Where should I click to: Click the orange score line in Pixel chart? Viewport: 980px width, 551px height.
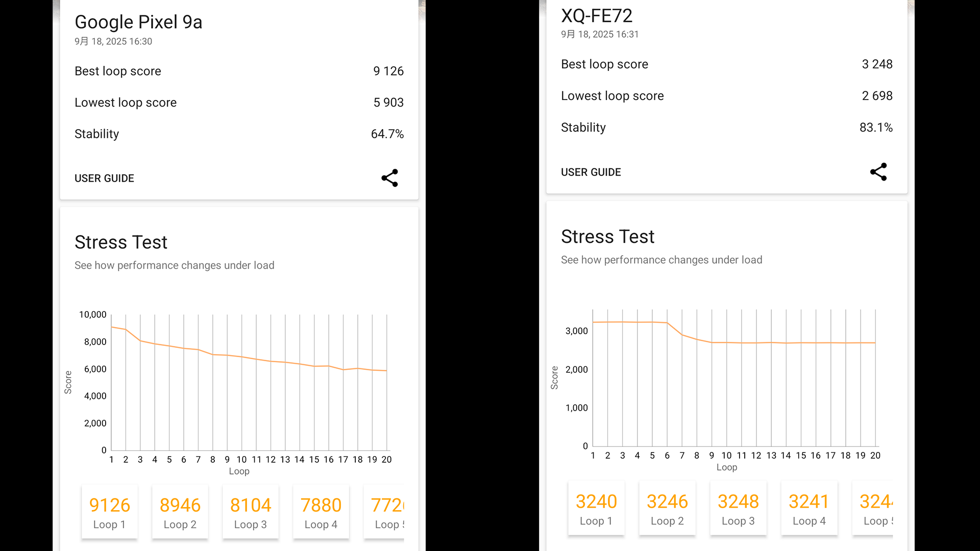click(x=249, y=358)
